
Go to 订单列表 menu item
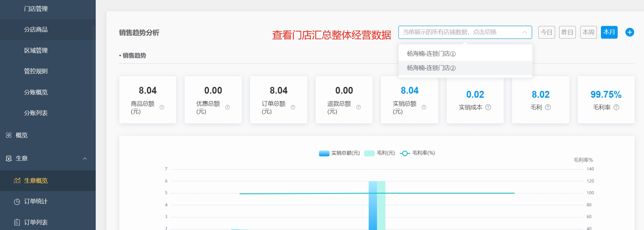click(36, 222)
